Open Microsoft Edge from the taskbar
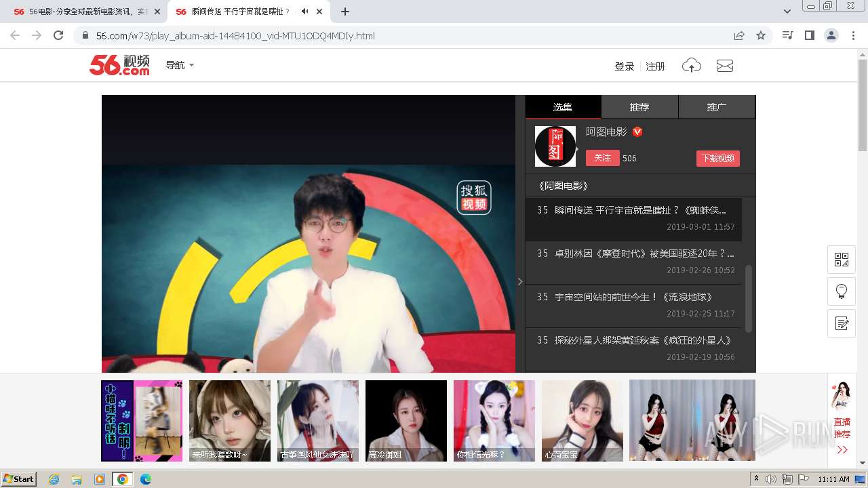The image size is (868, 488). click(145, 479)
